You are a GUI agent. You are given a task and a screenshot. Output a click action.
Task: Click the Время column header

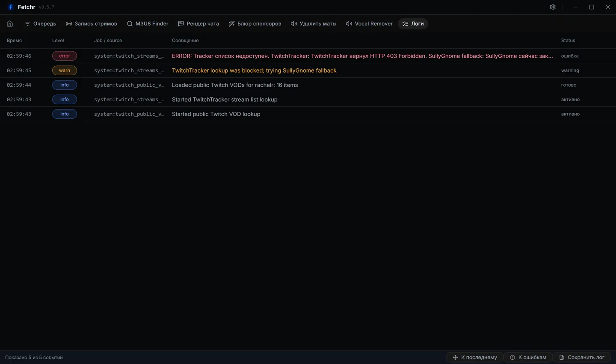click(x=14, y=41)
